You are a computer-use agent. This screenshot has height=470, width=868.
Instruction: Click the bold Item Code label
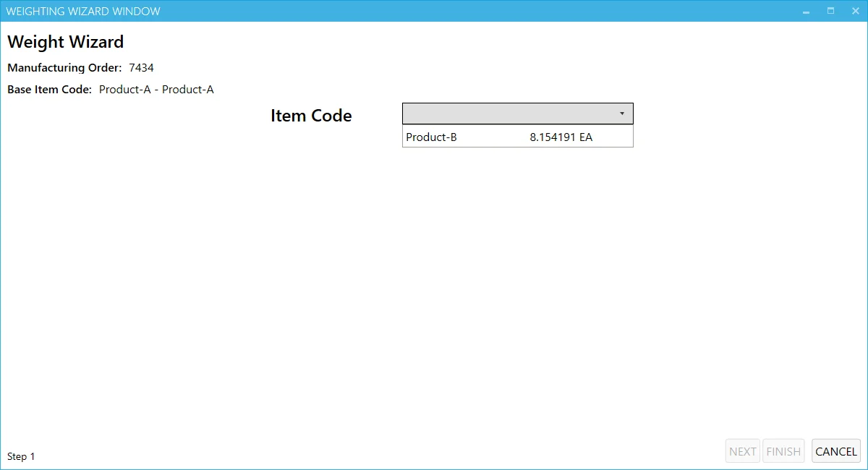311,116
